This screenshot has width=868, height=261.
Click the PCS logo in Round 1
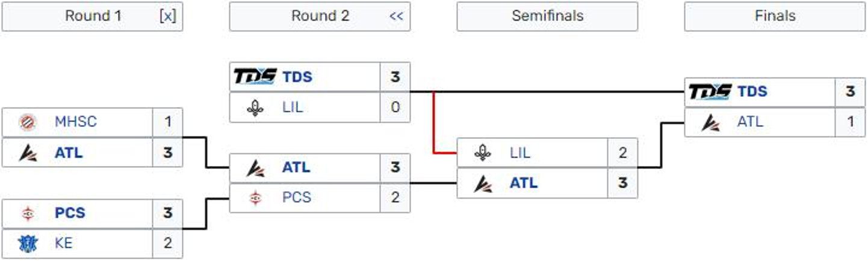(28, 213)
